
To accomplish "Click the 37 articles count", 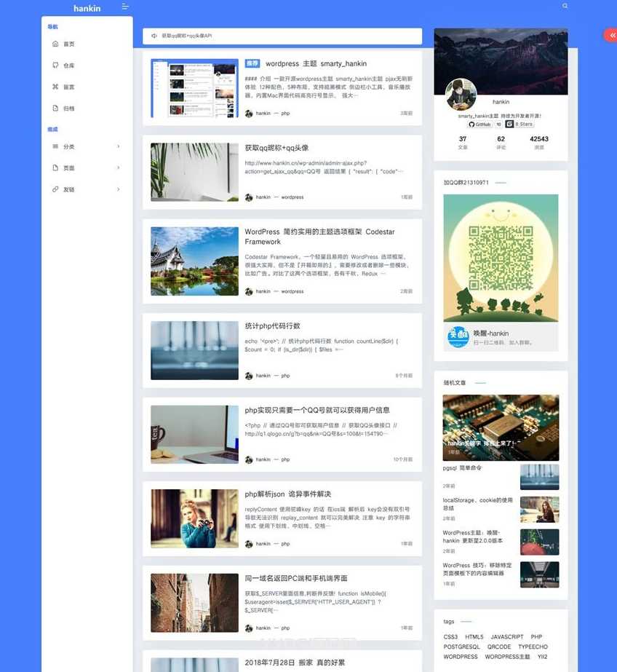I will click(463, 139).
